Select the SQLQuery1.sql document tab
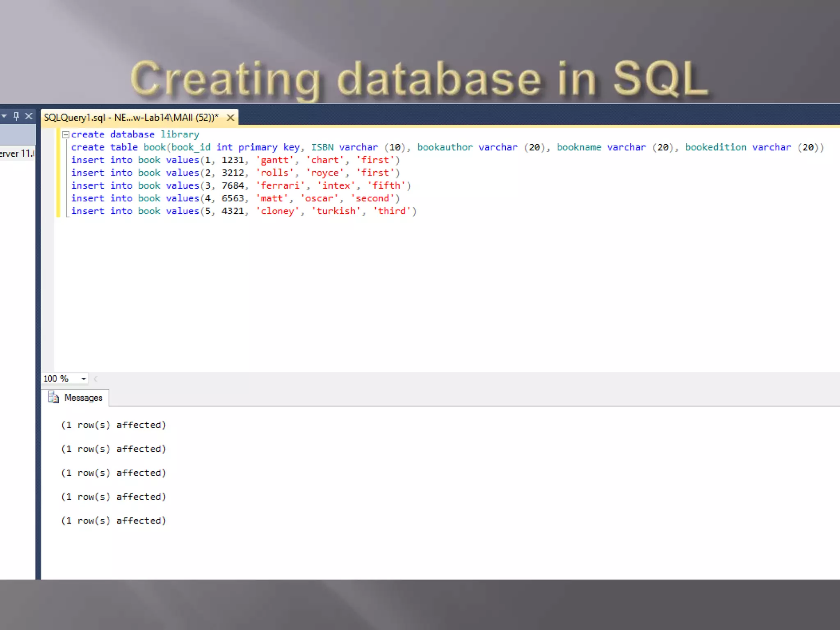Image resolution: width=840 pixels, height=630 pixels. [131, 118]
